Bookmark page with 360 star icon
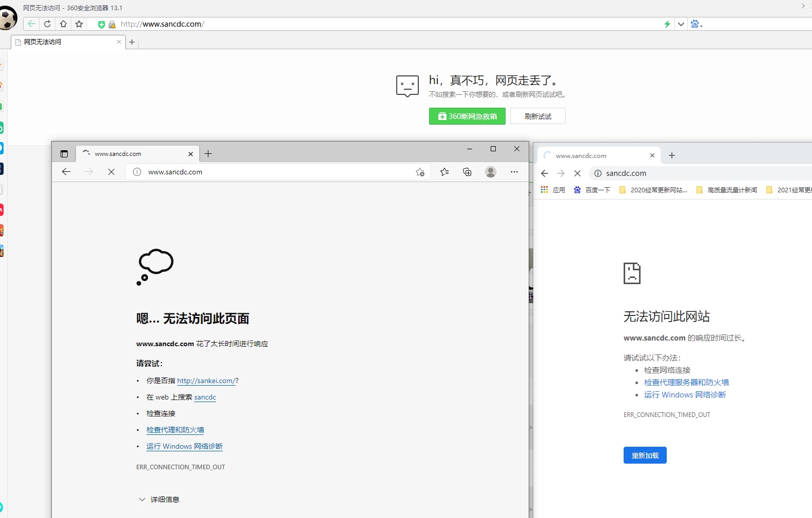The height and width of the screenshot is (518, 812). [x=79, y=24]
